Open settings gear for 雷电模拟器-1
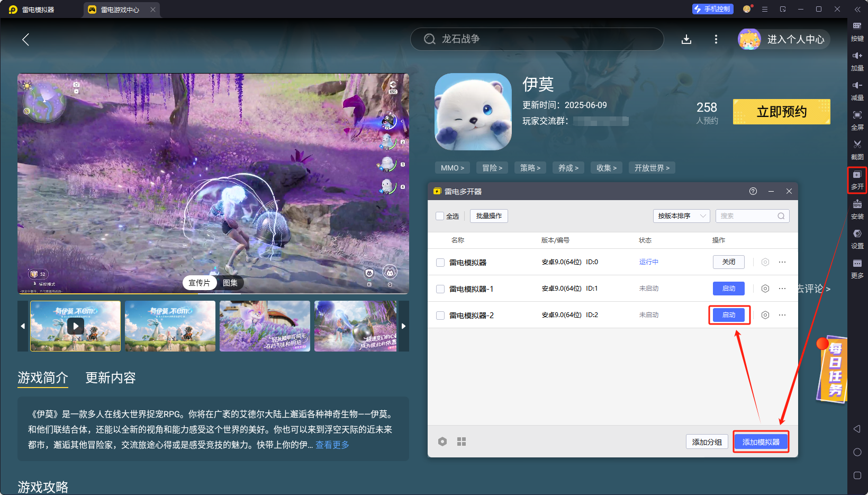 [765, 289]
